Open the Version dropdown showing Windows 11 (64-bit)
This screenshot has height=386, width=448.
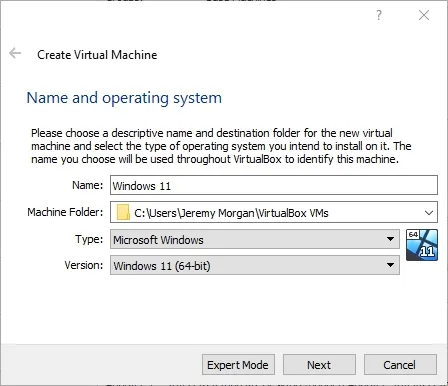255,265
